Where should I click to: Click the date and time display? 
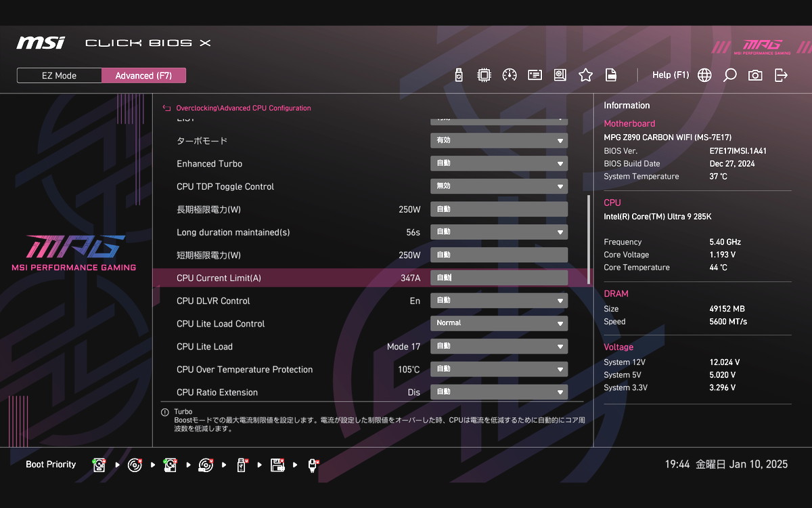click(x=726, y=465)
